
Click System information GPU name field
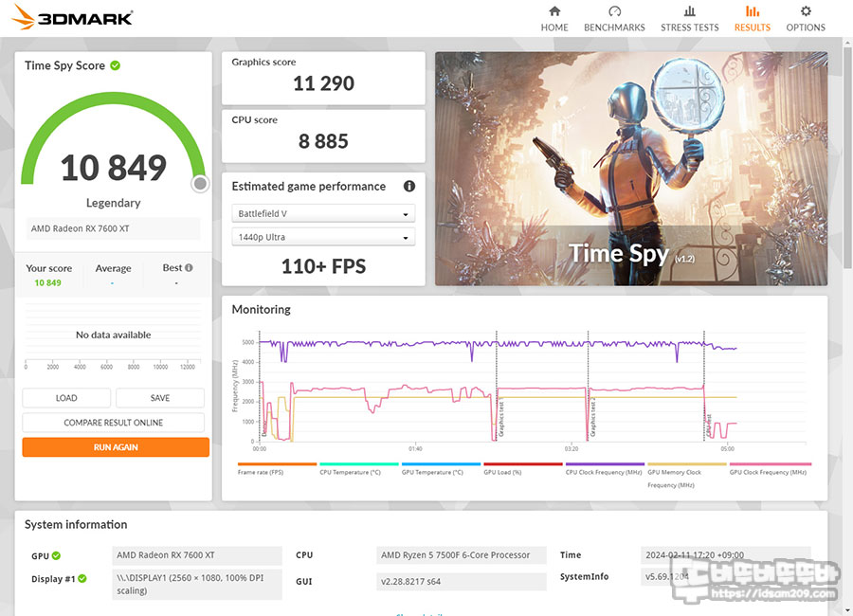(197, 555)
